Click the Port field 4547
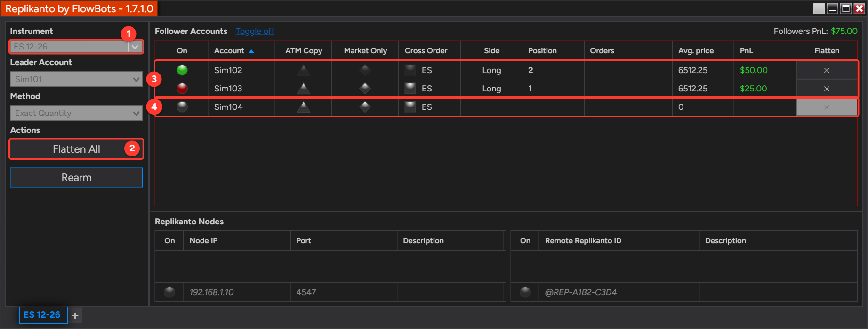The image size is (868, 329). pos(344,292)
